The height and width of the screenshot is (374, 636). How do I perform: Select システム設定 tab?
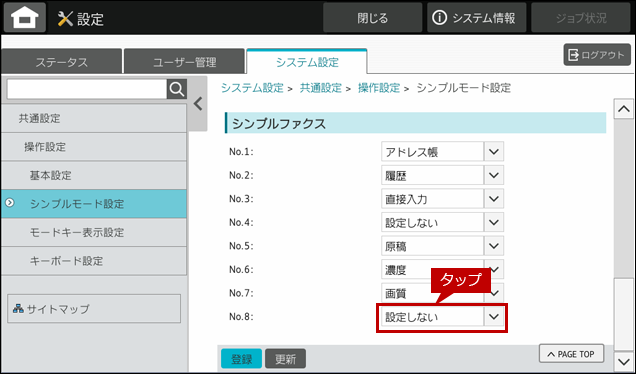307,62
